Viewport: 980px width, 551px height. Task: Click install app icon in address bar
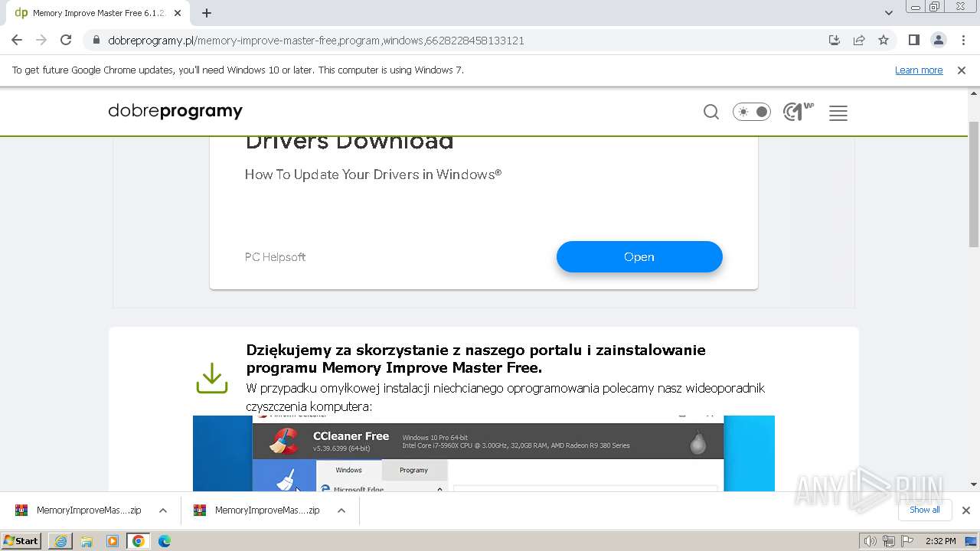click(835, 40)
